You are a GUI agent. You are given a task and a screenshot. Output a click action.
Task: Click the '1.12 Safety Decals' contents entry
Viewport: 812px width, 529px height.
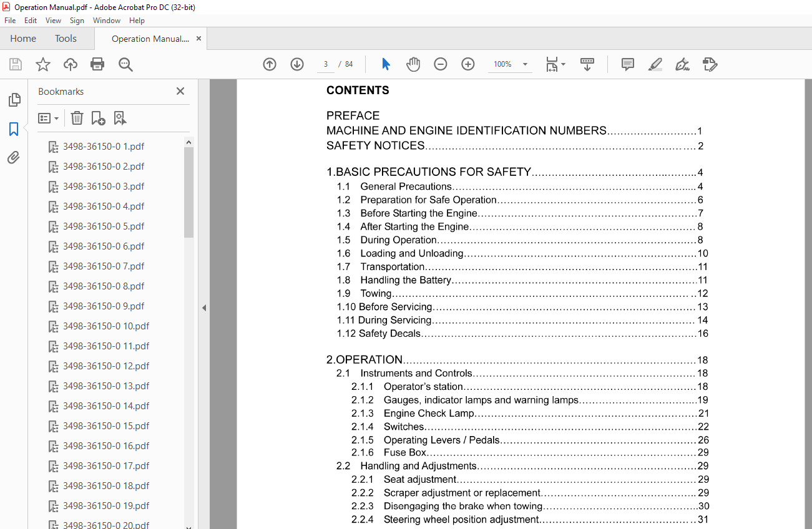point(522,334)
